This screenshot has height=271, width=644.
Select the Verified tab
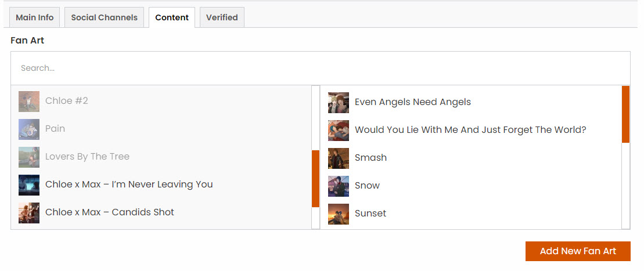[222, 17]
